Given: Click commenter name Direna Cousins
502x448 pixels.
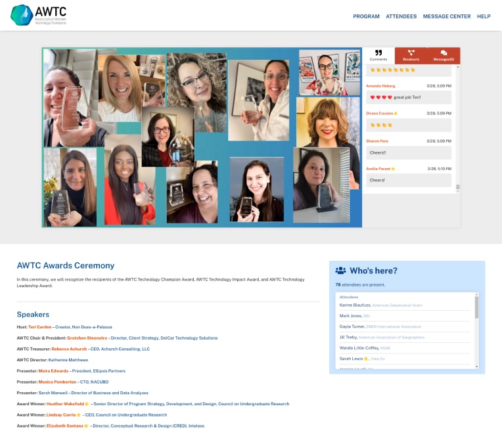Looking at the screenshot, I should [380, 114].
